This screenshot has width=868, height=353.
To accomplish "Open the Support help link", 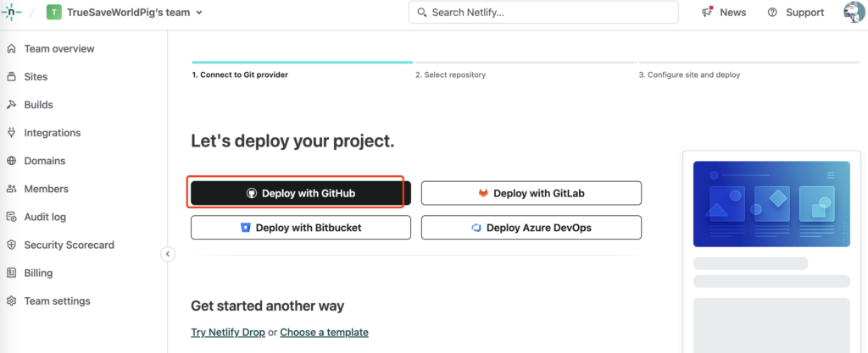I will 795,13.
